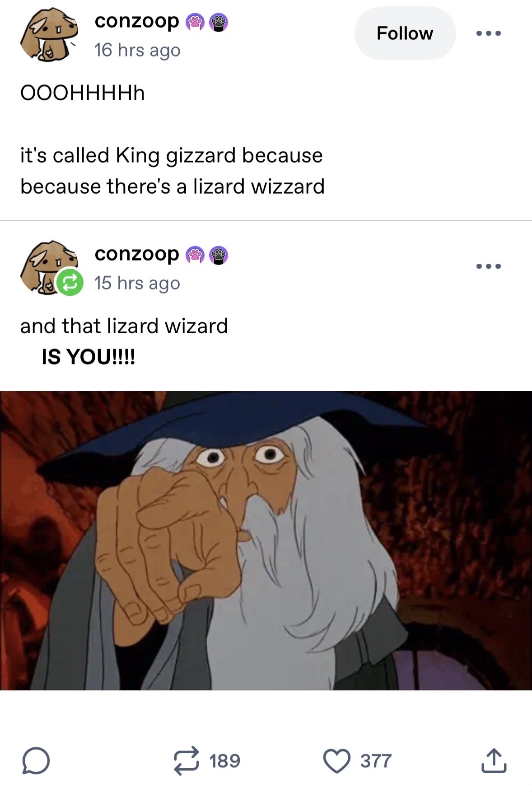
Task: Like the post with the heart icon
Action: pyautogui.click(x=337, y=761)
